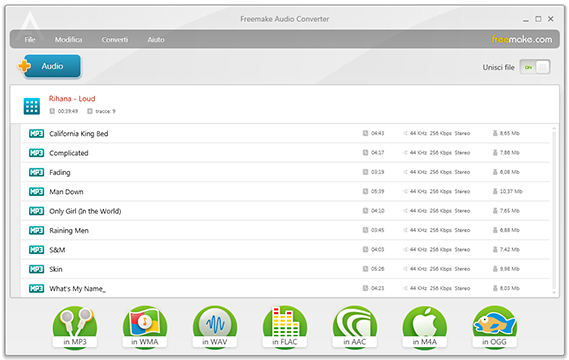Open the Aiuto menu
The height and width of the screenshot is (360, 569).
point(156,40)
